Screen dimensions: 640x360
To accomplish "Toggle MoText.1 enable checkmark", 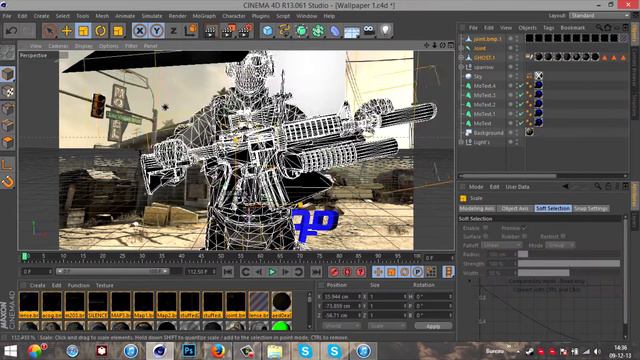I will pyautogui.click(x=521, y=114).
